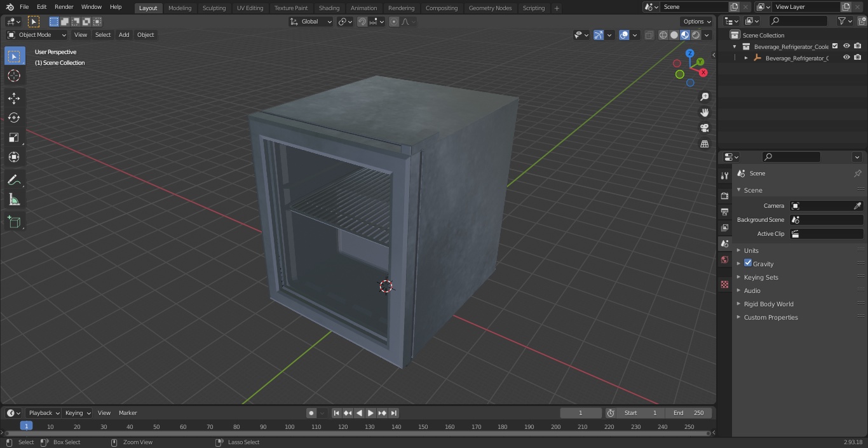
Task: Toggle X-ray view
Action: click(x=649, y=35)
